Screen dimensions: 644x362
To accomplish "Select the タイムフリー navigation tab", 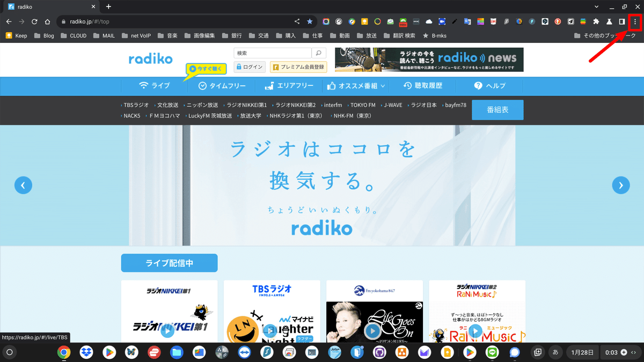I will click(222, 86).
